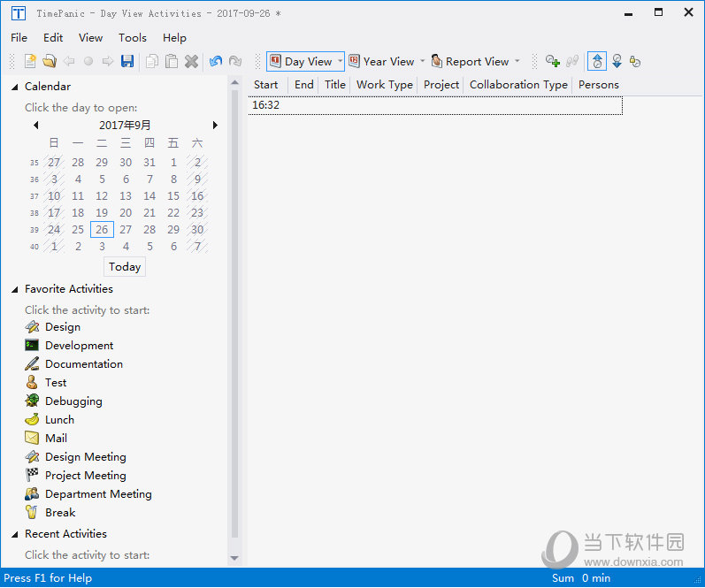Click the New document toolbar icon
The width and height of the screenshot is (705, 588).
[x=30, y=61]
